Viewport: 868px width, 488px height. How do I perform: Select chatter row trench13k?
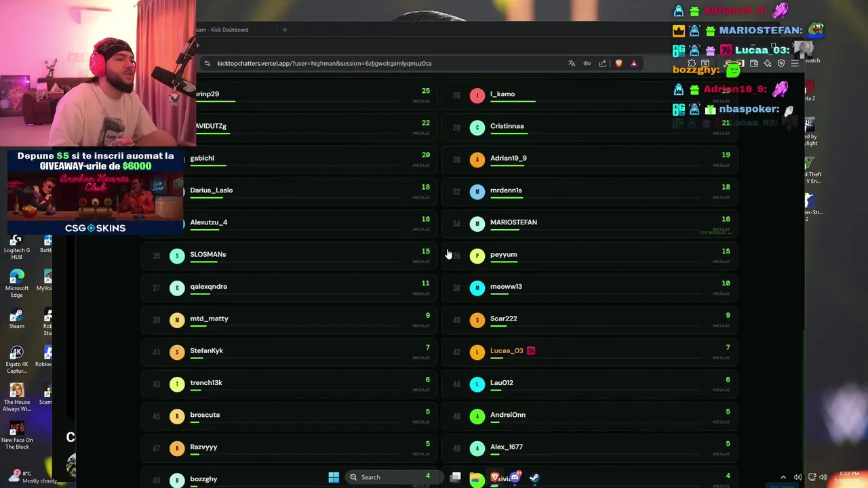coord(290,383)
